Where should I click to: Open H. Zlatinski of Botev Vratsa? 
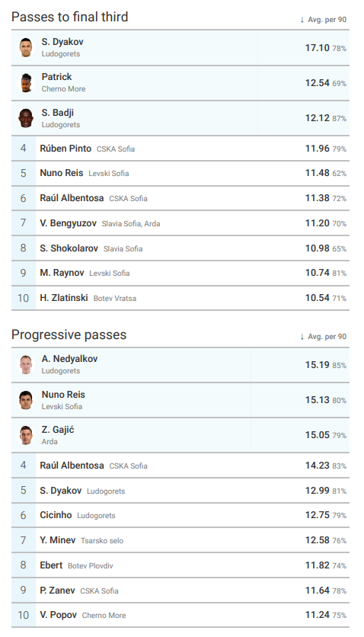tap(64, 298)
